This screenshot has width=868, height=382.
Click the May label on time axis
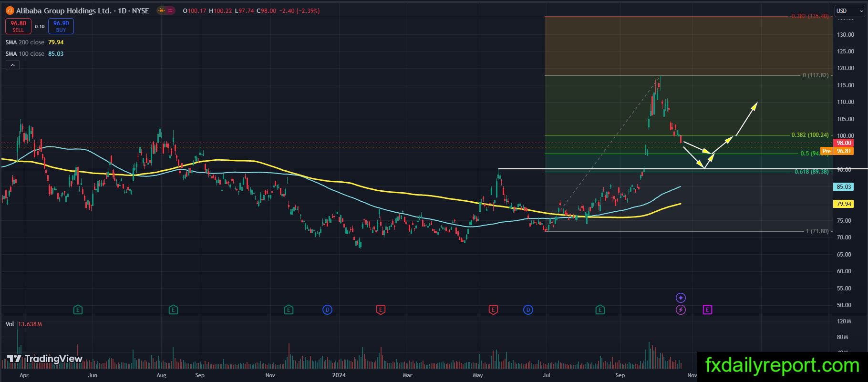tap(477, 375)
